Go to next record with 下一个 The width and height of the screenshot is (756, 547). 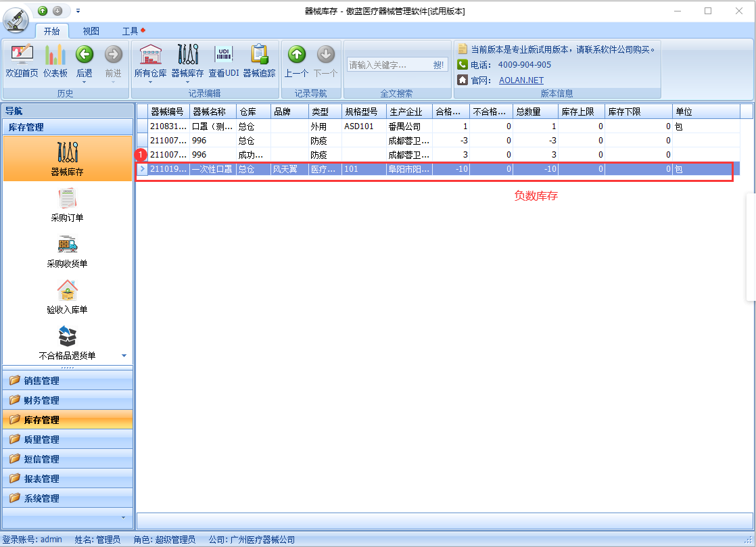point(325,61)
